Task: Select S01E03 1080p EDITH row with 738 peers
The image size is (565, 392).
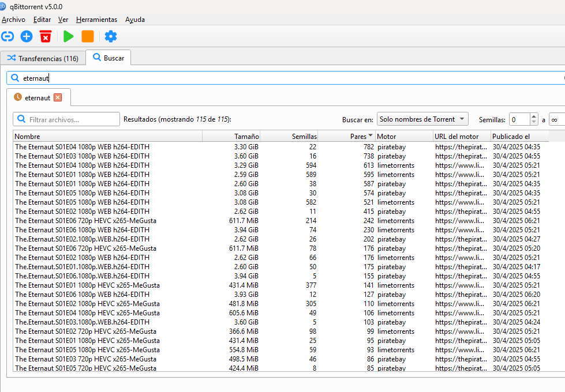Action: [x=281, y=156]
